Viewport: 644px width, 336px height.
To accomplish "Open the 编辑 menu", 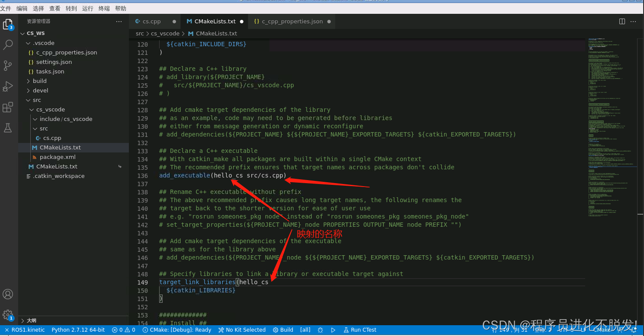I will (x=22, y=9).
